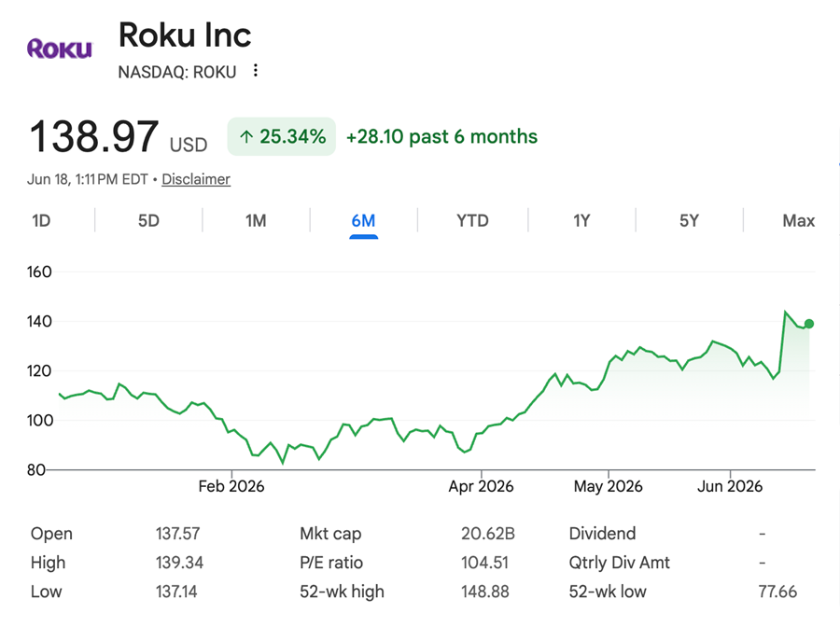This screenshot has width=840, height=627.
Task: Click the Apr 2026 axis marker
Action: click(481, 486)
